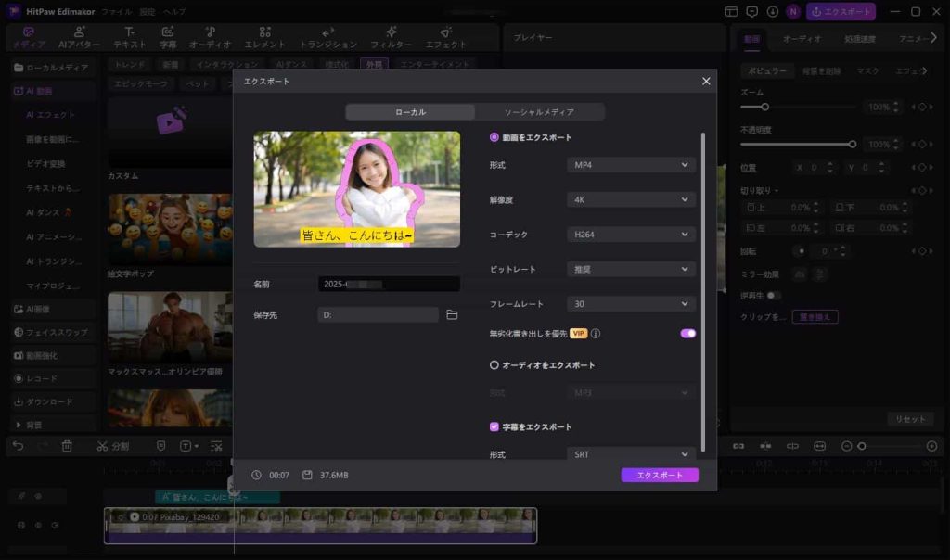
Task: Open the フレームレート 30 dropdown
Action: pos(631,304)
